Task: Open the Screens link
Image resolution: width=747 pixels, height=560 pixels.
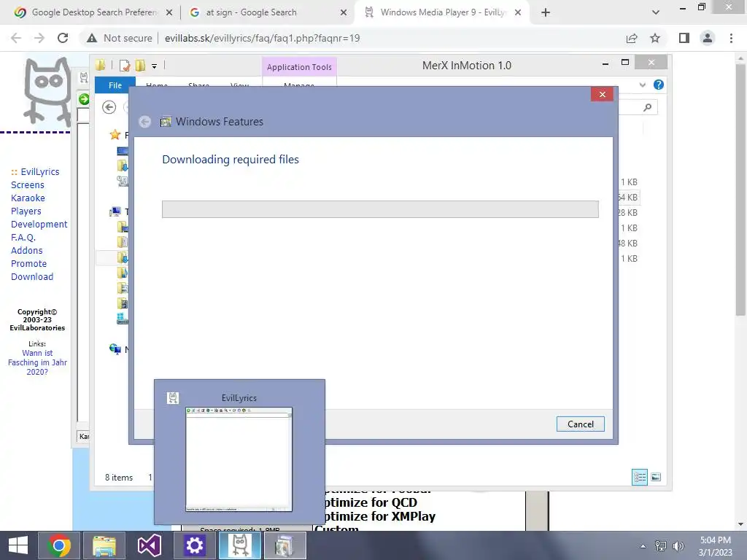Action: point(28,184)
